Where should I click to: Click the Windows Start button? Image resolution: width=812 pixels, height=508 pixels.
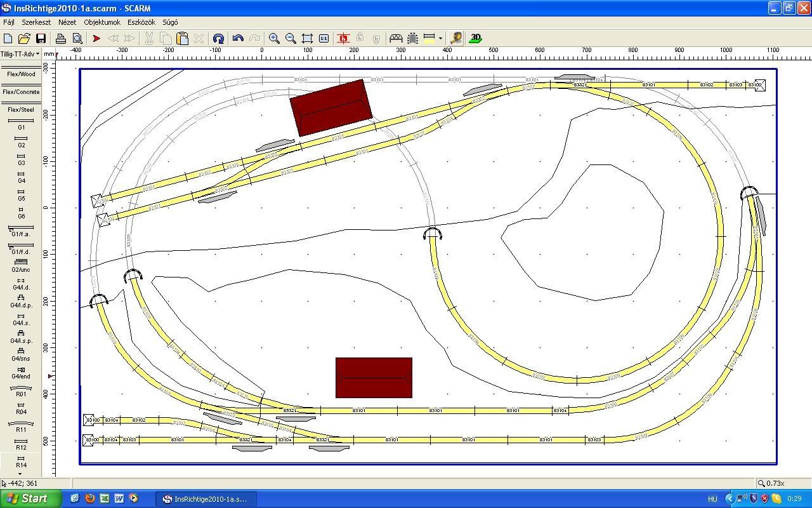(30, 498)
